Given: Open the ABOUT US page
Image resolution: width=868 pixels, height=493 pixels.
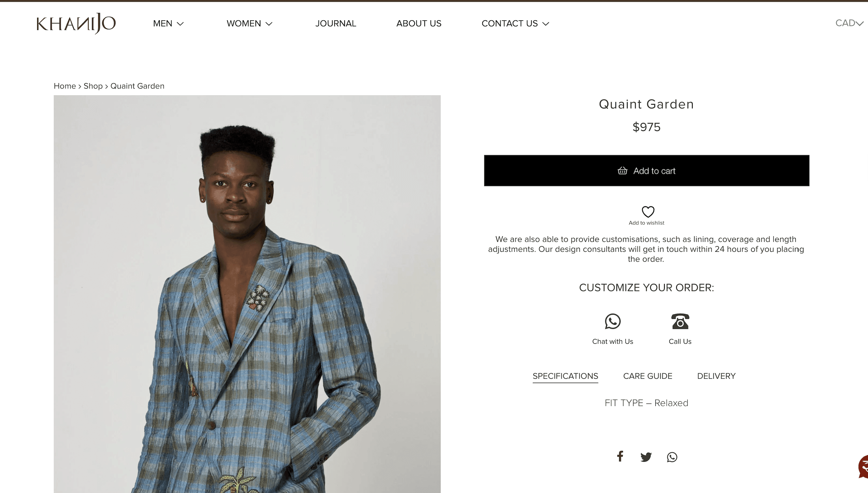Looking at the screenshot, I should point(419,23).
